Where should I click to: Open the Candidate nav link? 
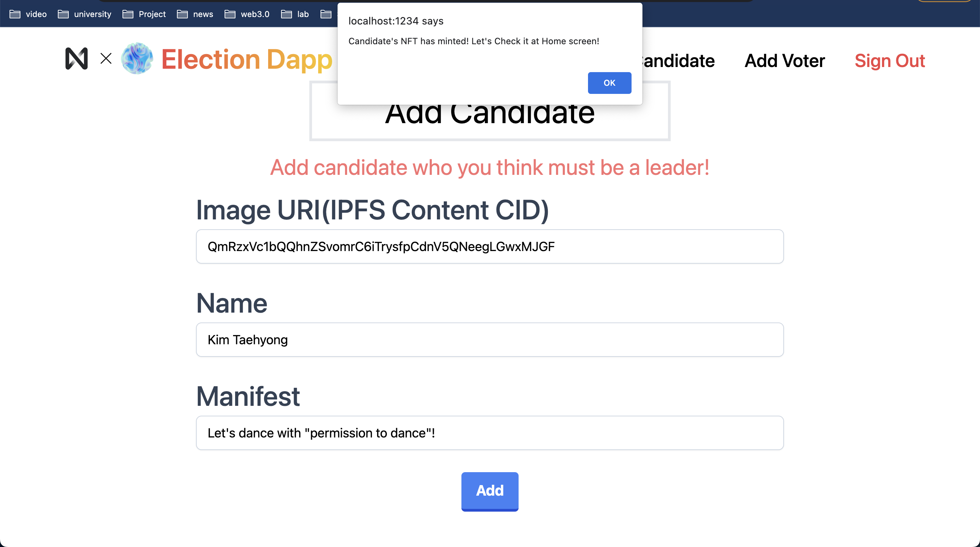pos(678,61)
